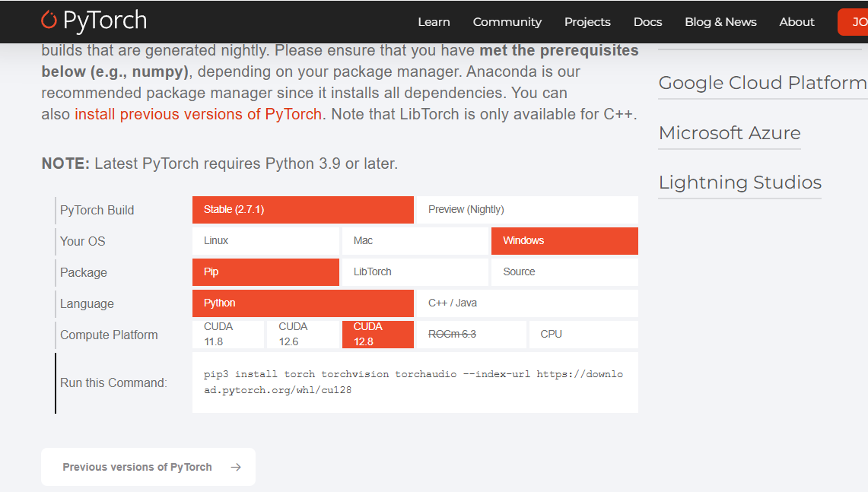Select CUDA 11.8 compute platform
The width and height of the screenshot is (868, 492).
click(x=227, y=335)
